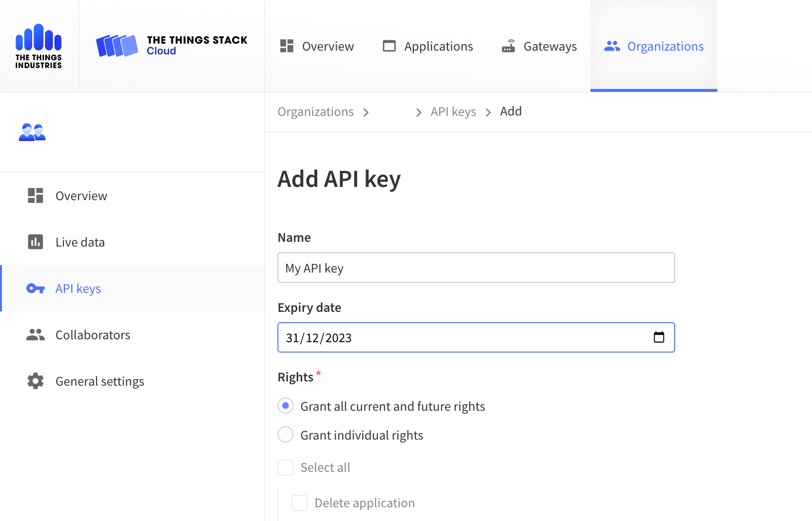Click the key icon beside API keys
The width and height of the screenshot is (812, 521).
click(x=35, y=288)
